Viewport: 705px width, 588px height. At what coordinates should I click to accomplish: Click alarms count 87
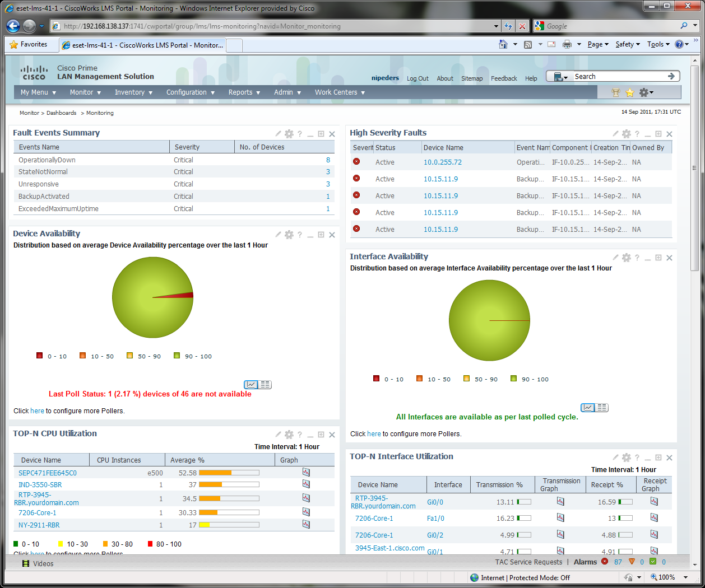[x=618, y=562]
